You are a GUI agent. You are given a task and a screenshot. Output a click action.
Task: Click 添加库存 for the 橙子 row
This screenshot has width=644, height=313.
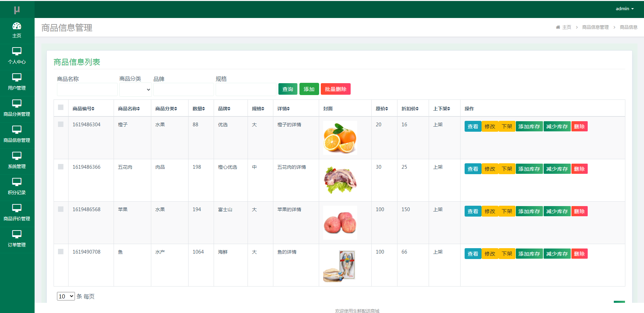tap(529, 126)
